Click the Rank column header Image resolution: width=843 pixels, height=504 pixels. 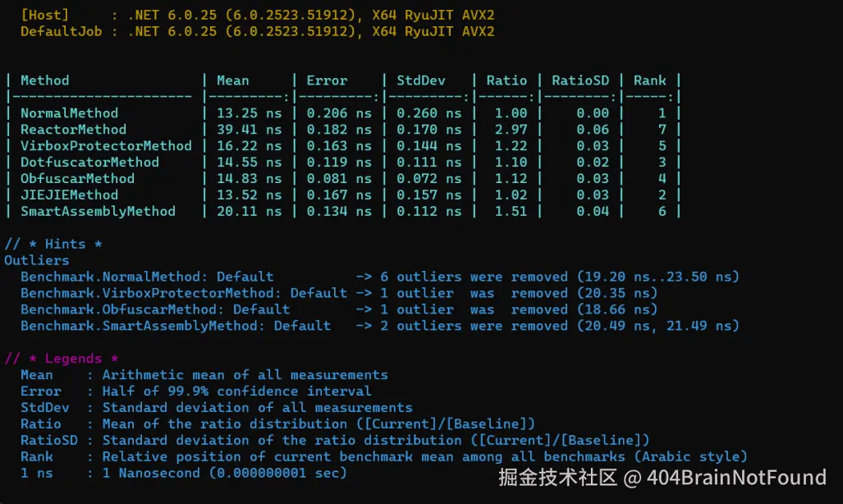click(650, 80)
